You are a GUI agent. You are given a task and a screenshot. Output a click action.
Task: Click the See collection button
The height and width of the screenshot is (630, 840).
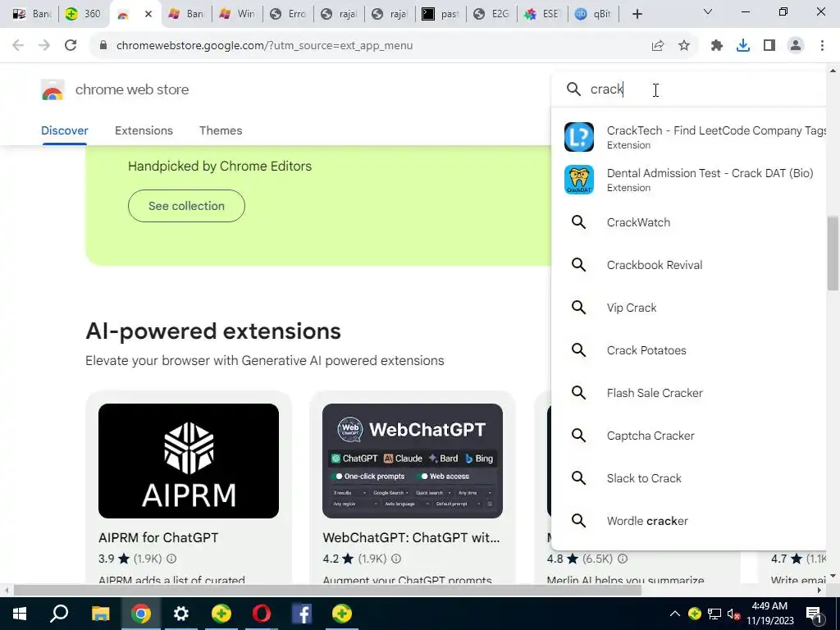coord(186,206)
